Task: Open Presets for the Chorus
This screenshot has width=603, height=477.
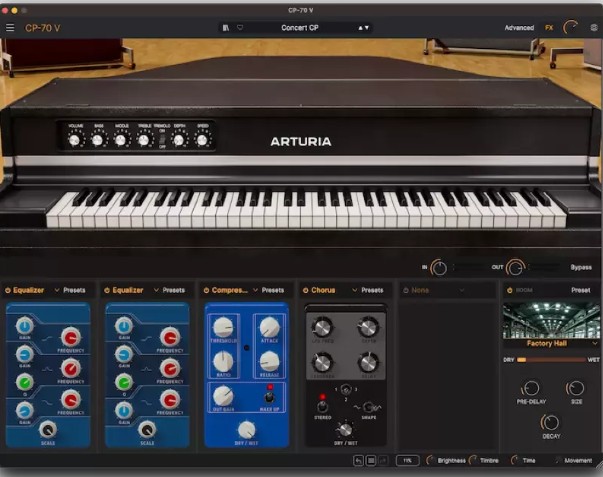Action: click(x=372, y=290)
